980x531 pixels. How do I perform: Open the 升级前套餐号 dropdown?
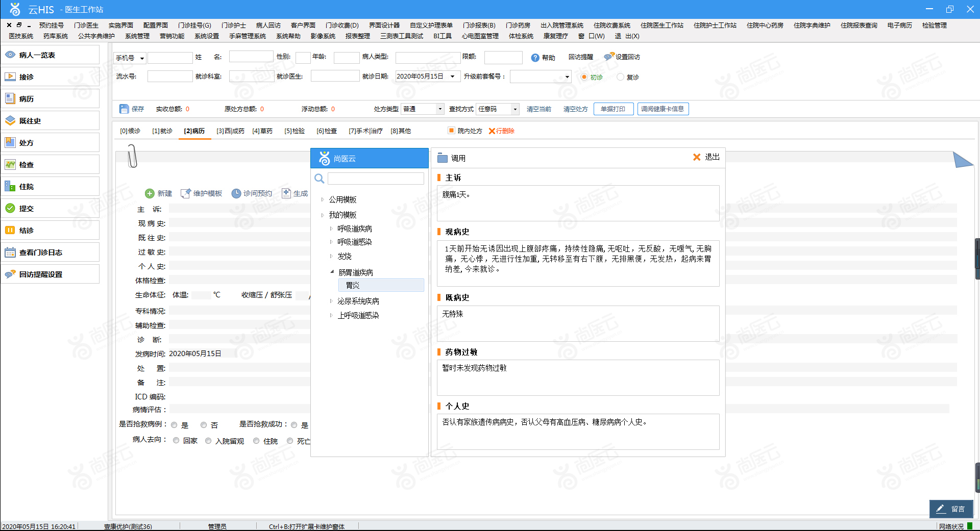pyautogui.click(x=567, y=77)
